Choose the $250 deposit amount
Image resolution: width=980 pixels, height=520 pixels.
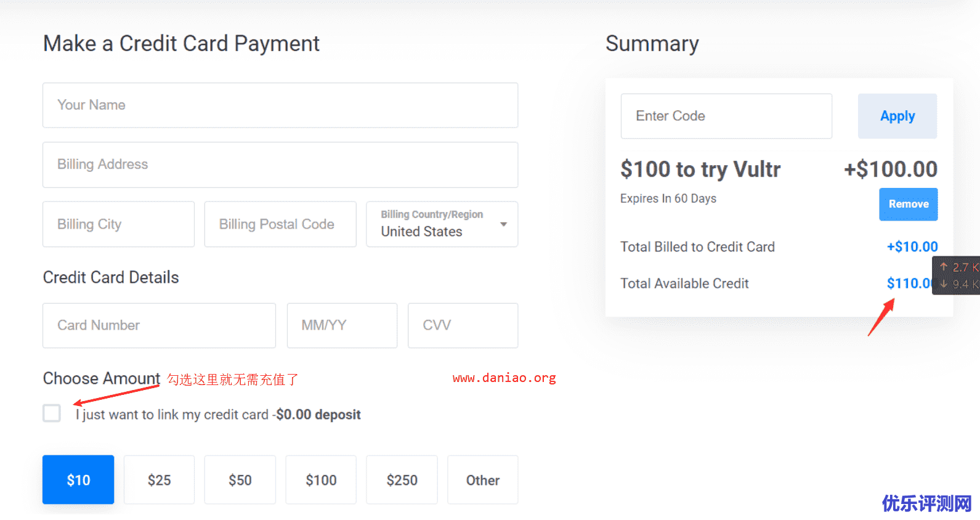click(x=402, y=480)
